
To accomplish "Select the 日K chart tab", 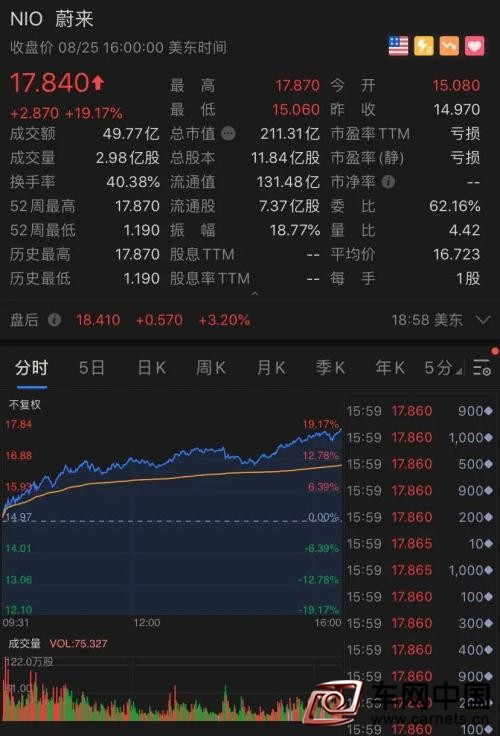I will (x=152, y=368).
